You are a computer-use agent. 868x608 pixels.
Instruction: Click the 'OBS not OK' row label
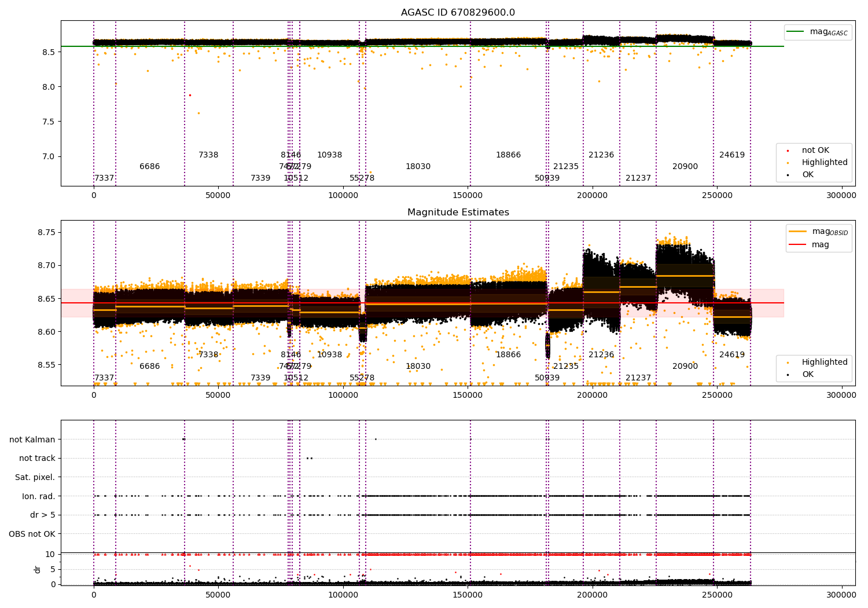32,534
